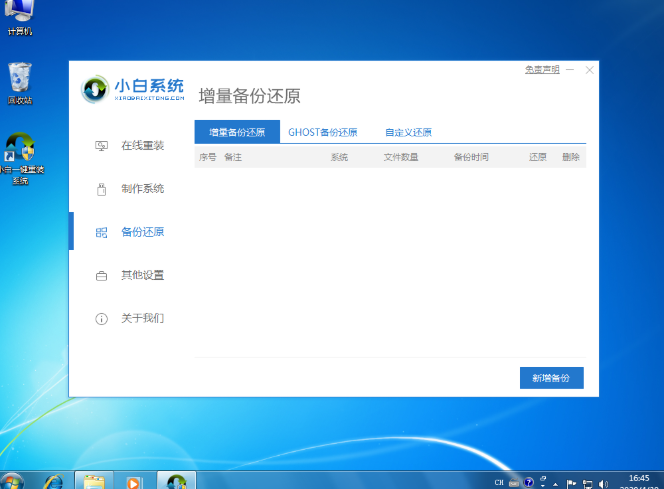The width and height of the screenshot is (664, 489).
Task: Open the 计算机 desktop icon
Action: pyautogui.click(x=20, y=12)
